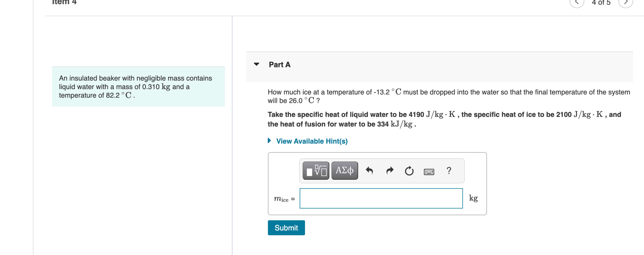Click the redo arrow icon
This screenshot has width=644, height=255.
(390, 171)
